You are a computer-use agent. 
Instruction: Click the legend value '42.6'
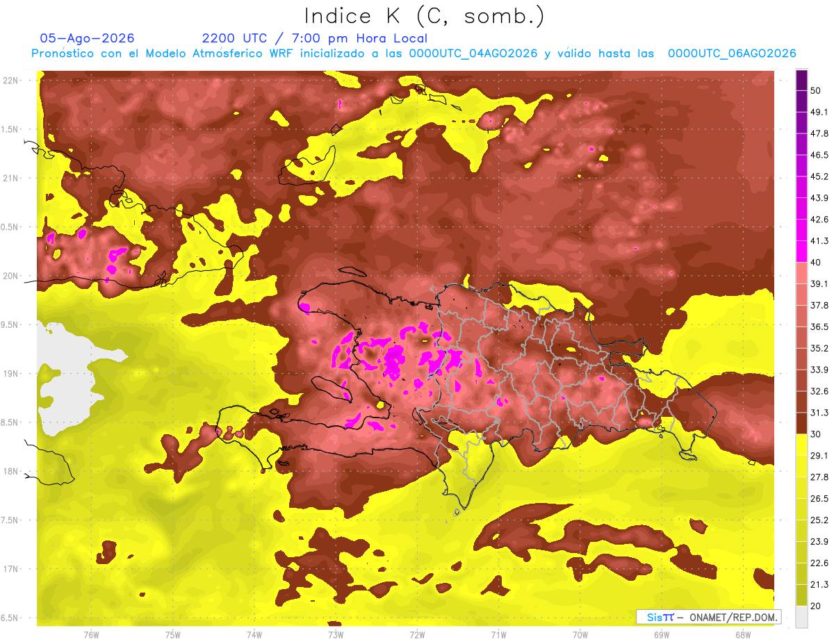819,220
